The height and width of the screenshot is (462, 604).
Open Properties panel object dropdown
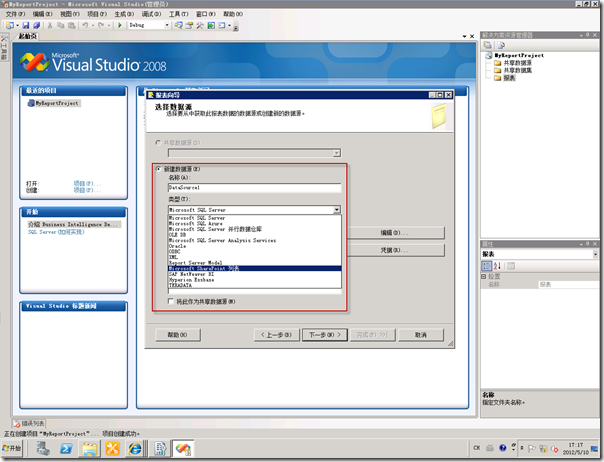click(x=595, y=254)
